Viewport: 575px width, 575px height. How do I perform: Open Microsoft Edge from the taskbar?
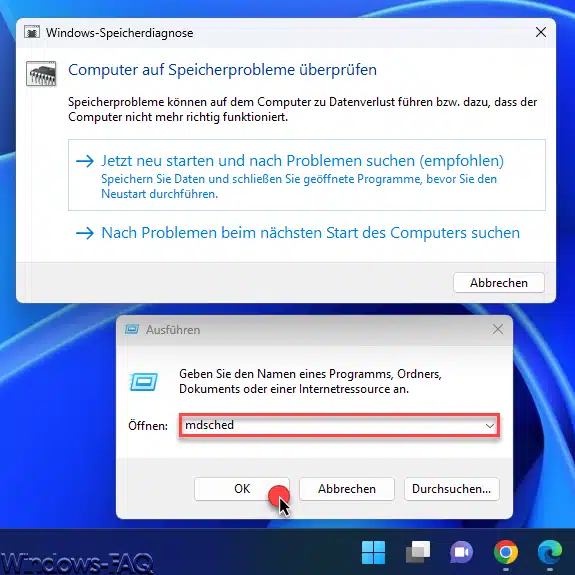[550, 552]
